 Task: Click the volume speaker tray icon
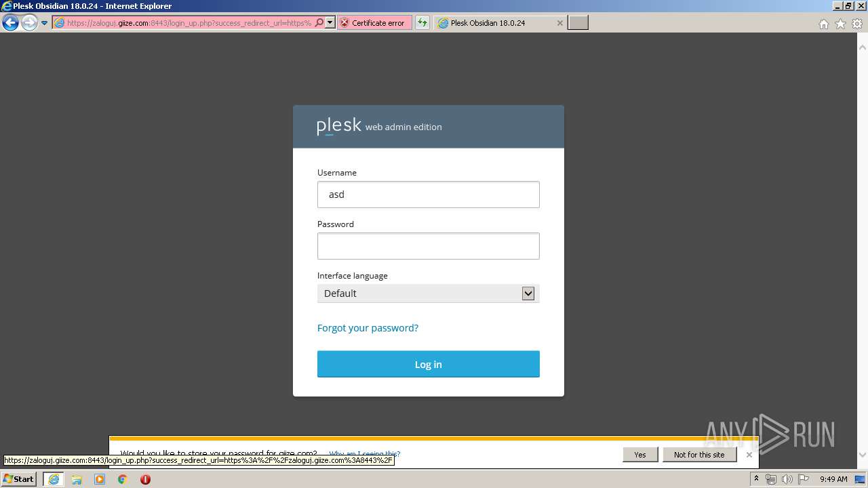pyautogui.click(x=787, y=479)
